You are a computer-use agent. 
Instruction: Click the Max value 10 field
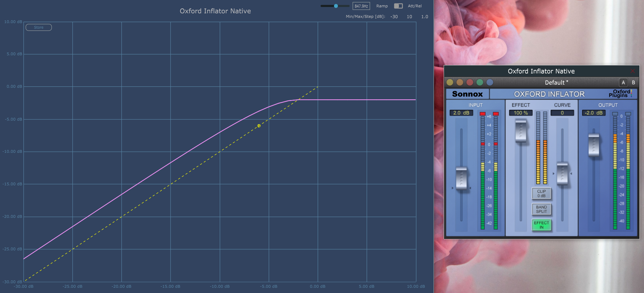click(409, 16)
